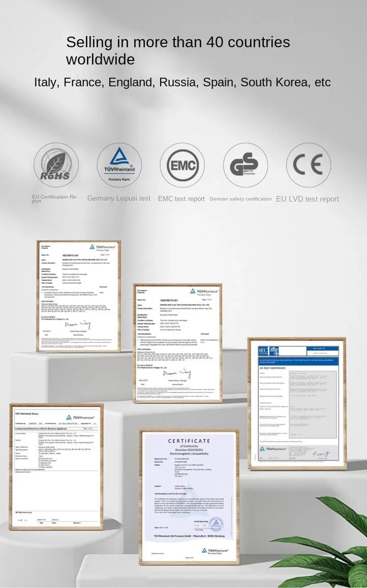Click the TÜVRheinland logo on the lower-left data form

pyautogui.click(x=81, y=417)
